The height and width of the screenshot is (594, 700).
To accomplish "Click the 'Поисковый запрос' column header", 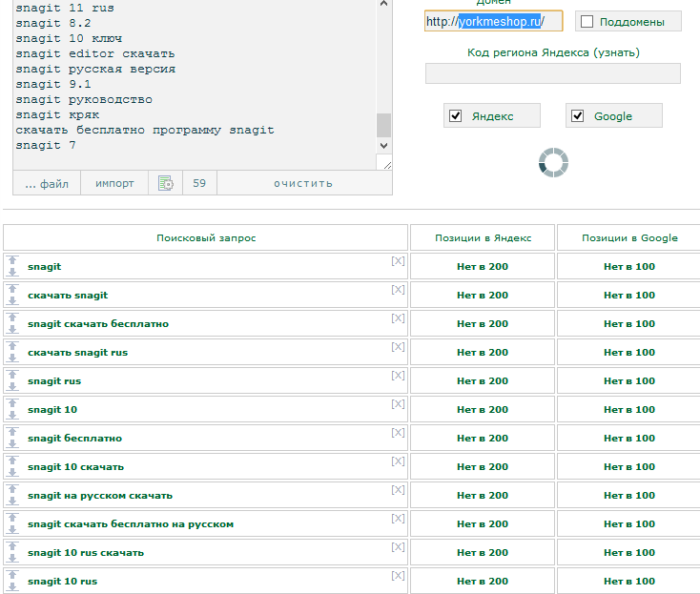I will click(206, 237).
